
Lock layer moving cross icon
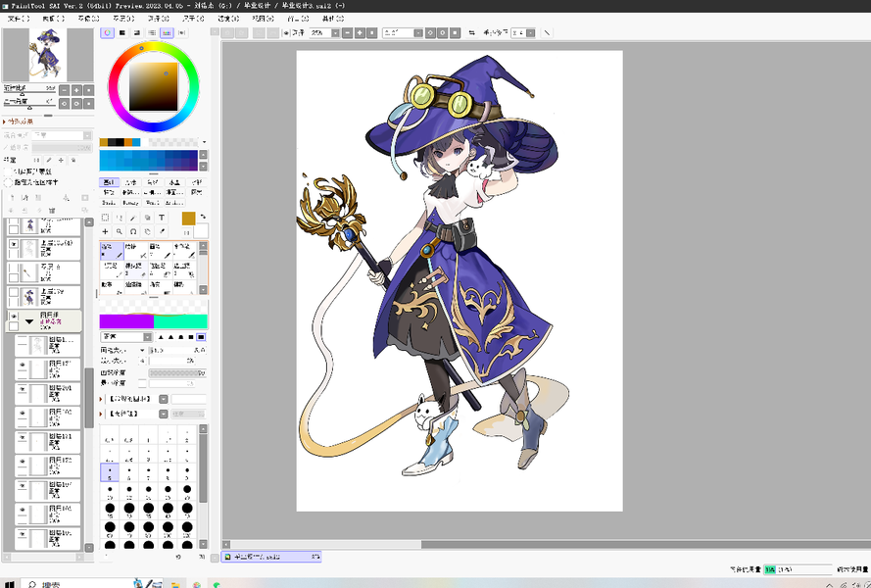tap(61, 160)
